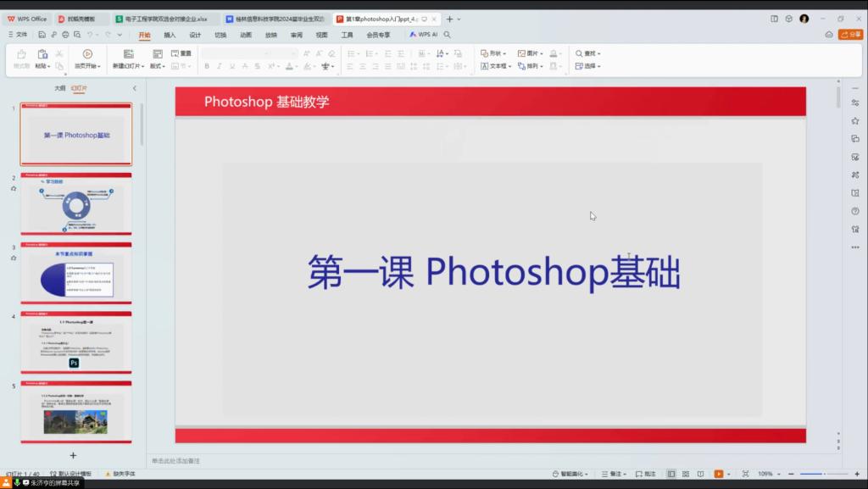The image size is (868, 489).
Task: Click the save icon in quick access toolbar
Action: [x=41, y=35]
